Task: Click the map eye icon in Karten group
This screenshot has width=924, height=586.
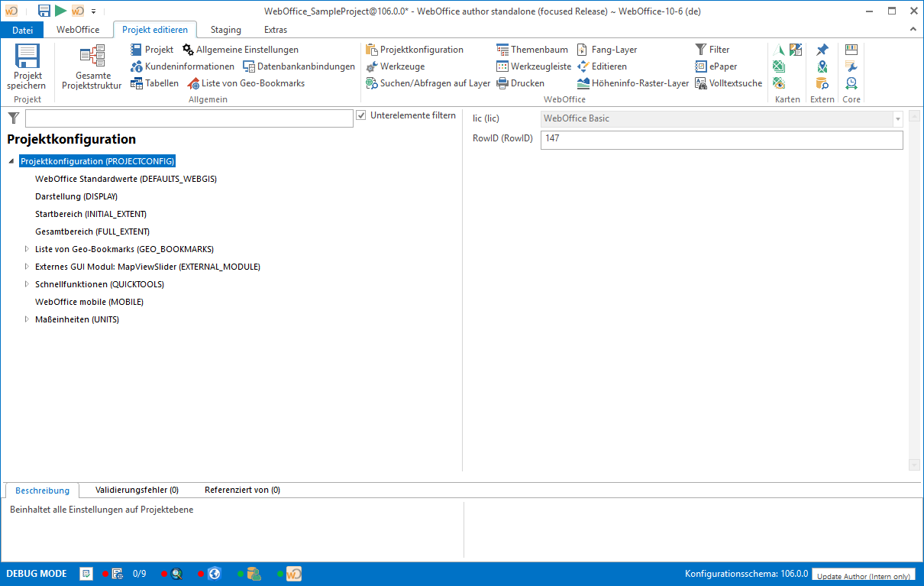Action: 779,83
